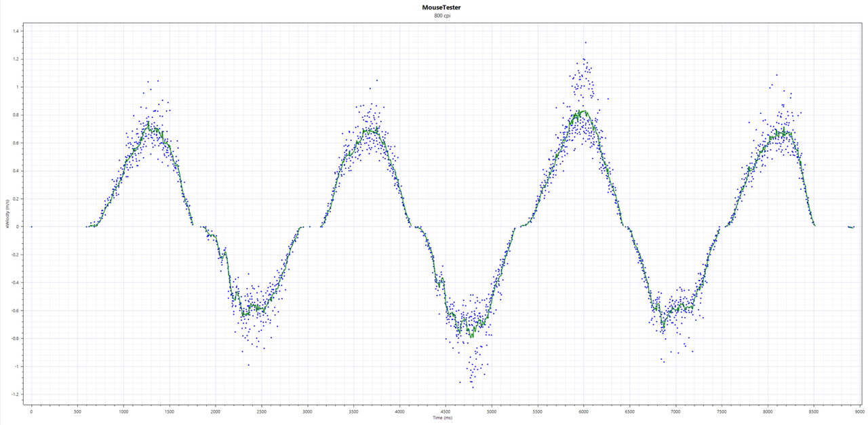Viewport: 868px width, 425px height.
Task: Select the 5000 time-axis tick label
Action: point(492,411)
